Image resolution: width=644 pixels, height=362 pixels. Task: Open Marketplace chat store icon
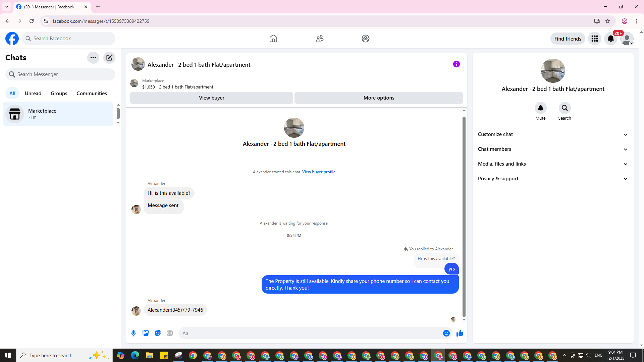tap(15, 114)
